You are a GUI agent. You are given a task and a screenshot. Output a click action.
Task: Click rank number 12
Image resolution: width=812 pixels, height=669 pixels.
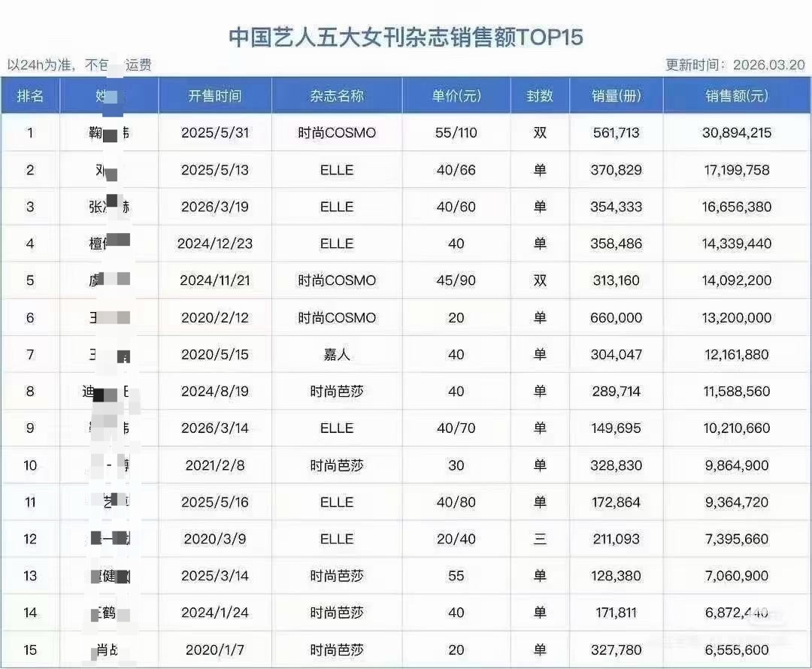click(x=30, y=538)
